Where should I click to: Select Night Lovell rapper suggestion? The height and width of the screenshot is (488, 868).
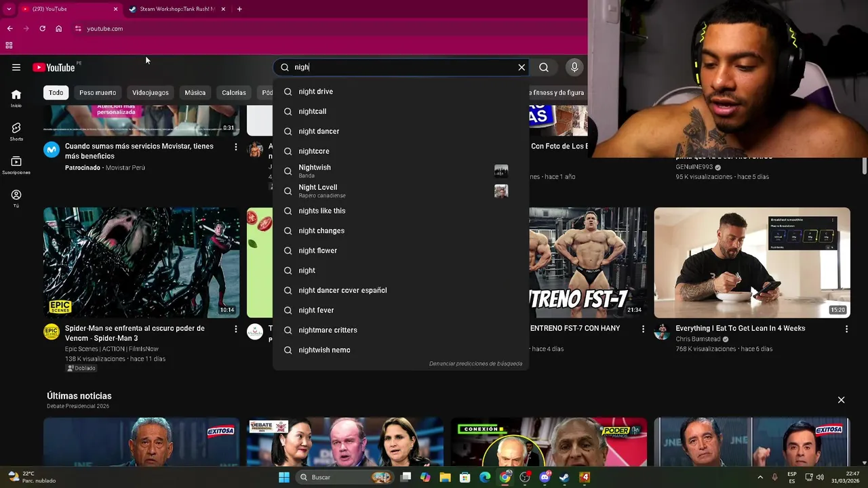coord(401,191)
